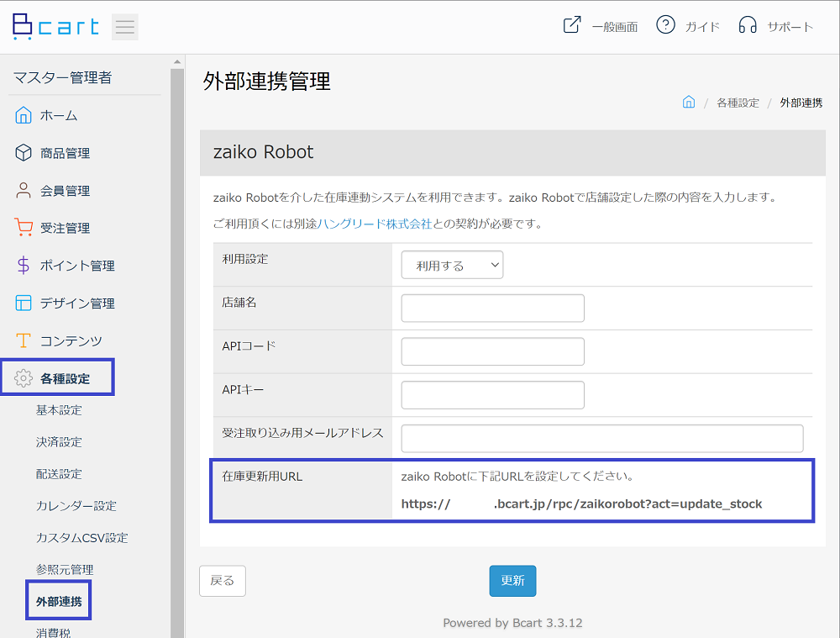Click the デザイン管理 layout icon
Image resolution: width=840 pixels, height=638 pixels.
pyautogui.click(x=23, y=303)
